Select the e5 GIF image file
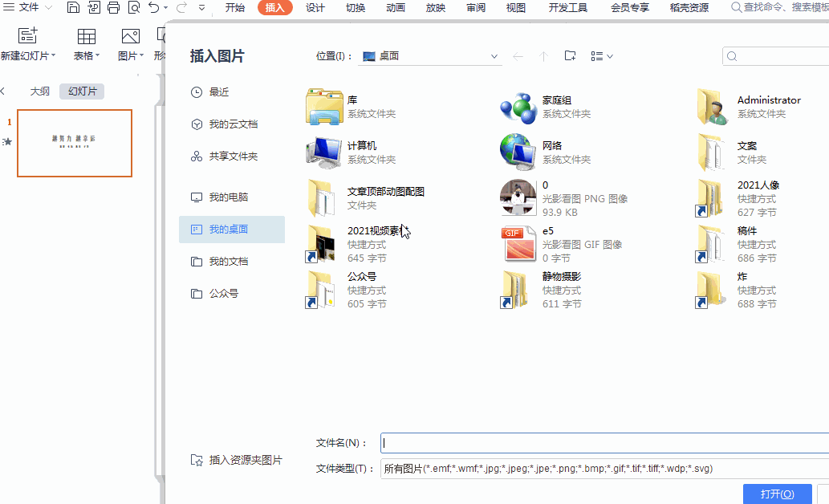This screenshot has height=504, width=829. (519, 244)
